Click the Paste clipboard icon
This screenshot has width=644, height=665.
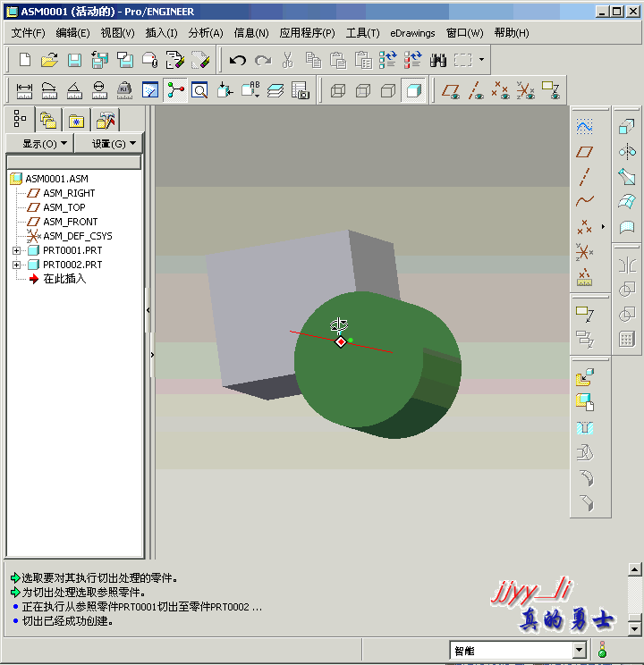[338, 60]
